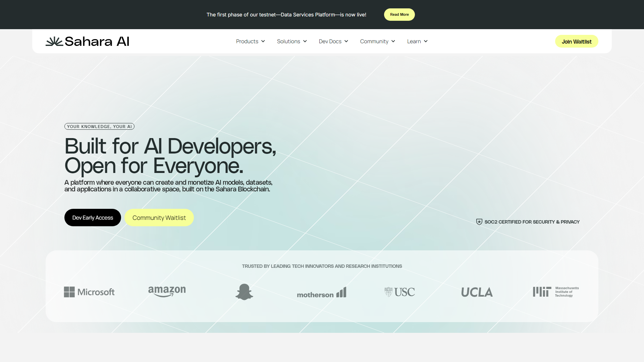Click the SOC2 shield badge icon
The width and height of the screenshot is (644, 362).
click(479, 222)
